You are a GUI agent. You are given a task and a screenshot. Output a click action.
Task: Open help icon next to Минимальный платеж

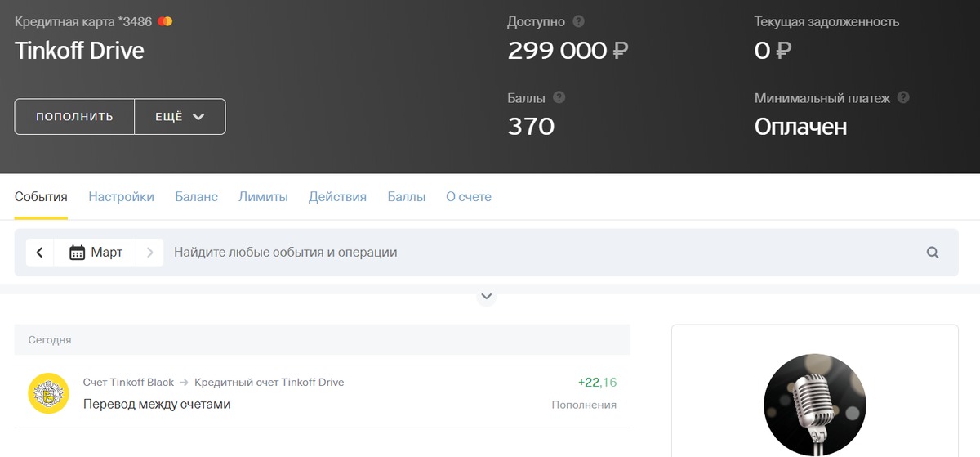pyautogui.click(x=903, y=97)
